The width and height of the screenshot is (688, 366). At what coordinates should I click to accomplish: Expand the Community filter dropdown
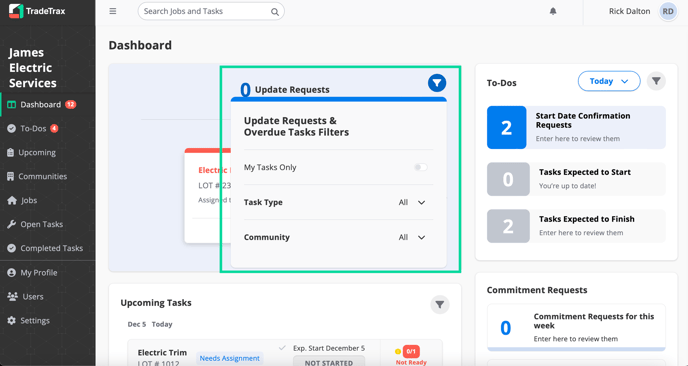pos(412,237)
